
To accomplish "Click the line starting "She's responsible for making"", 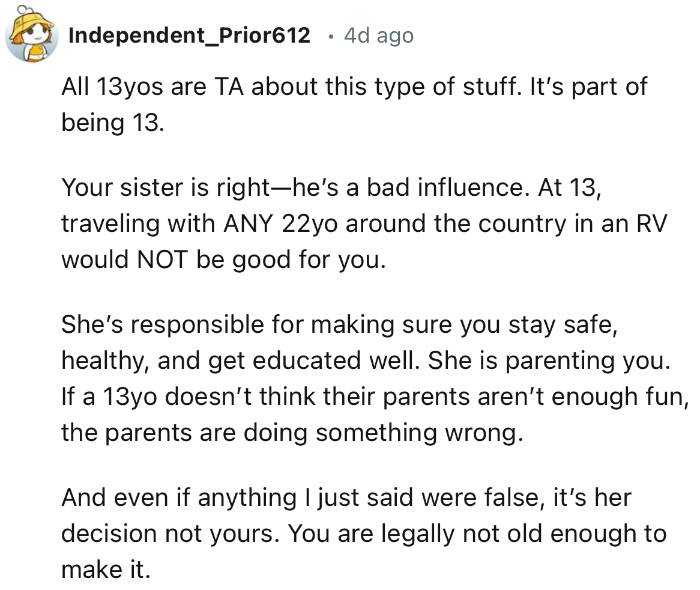I will [x=339, y=325].
